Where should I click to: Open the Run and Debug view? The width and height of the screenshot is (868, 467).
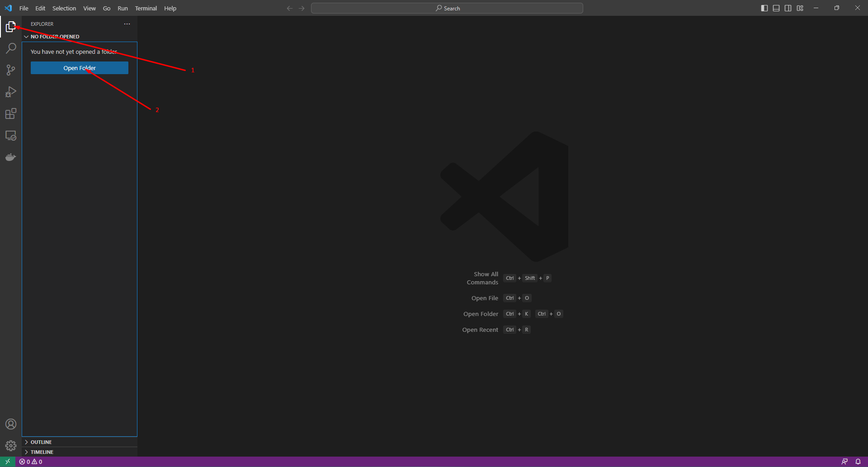click(11, 92)
